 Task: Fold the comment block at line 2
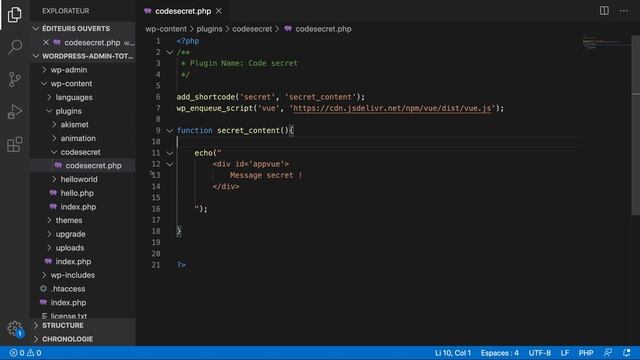click(x=170, y=52)
